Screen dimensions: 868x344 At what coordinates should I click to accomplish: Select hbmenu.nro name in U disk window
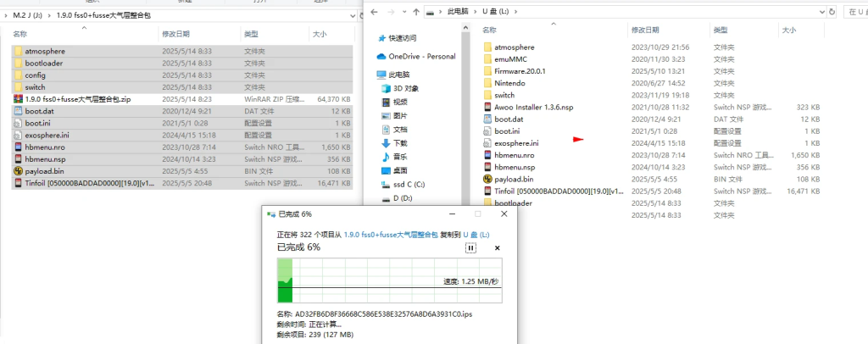point(515,155)
